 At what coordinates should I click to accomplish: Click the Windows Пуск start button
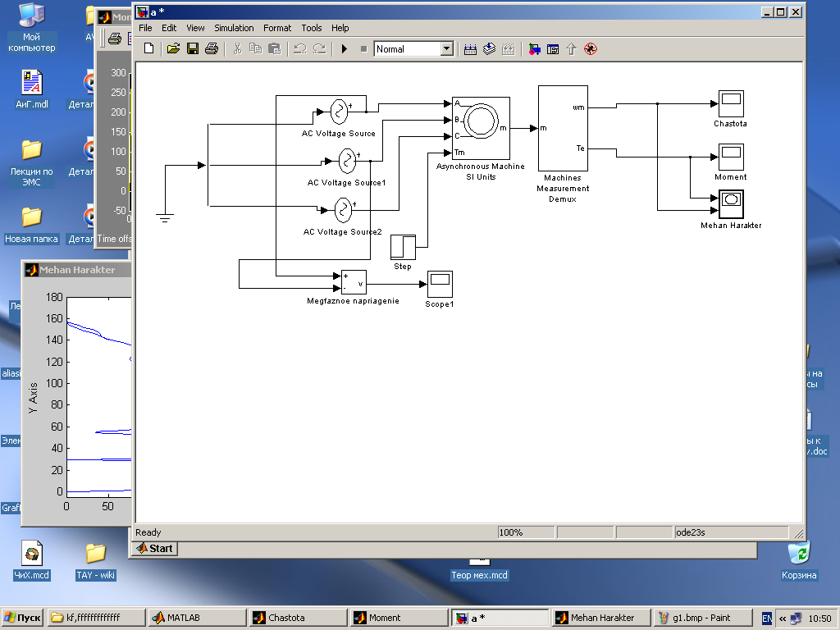click(x=22, y=618)
